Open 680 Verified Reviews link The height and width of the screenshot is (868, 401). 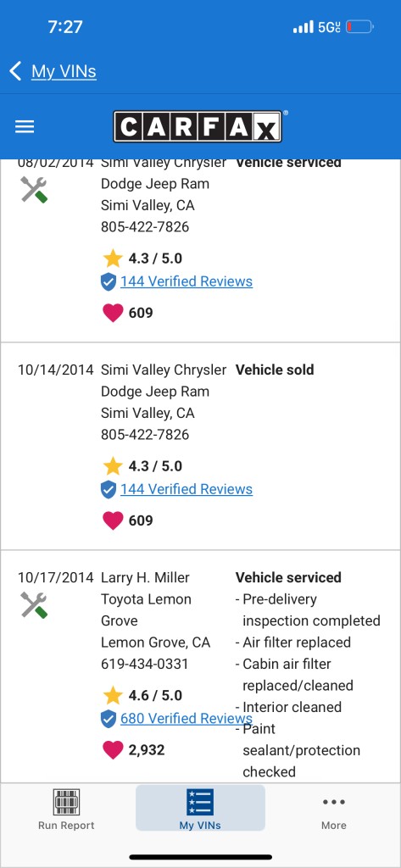click(187, 719)
